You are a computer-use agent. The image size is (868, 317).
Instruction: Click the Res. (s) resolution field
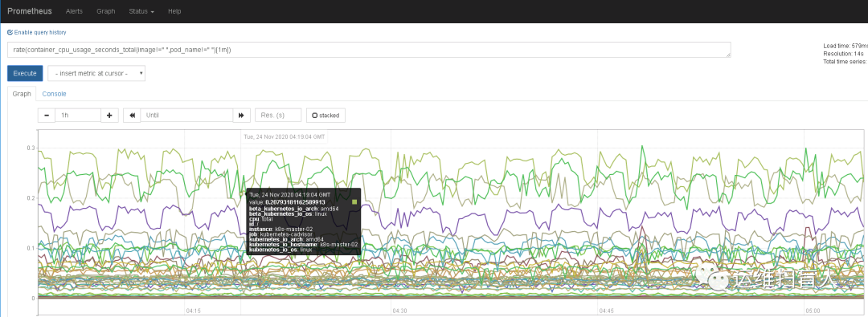click(x=278, y=115)
